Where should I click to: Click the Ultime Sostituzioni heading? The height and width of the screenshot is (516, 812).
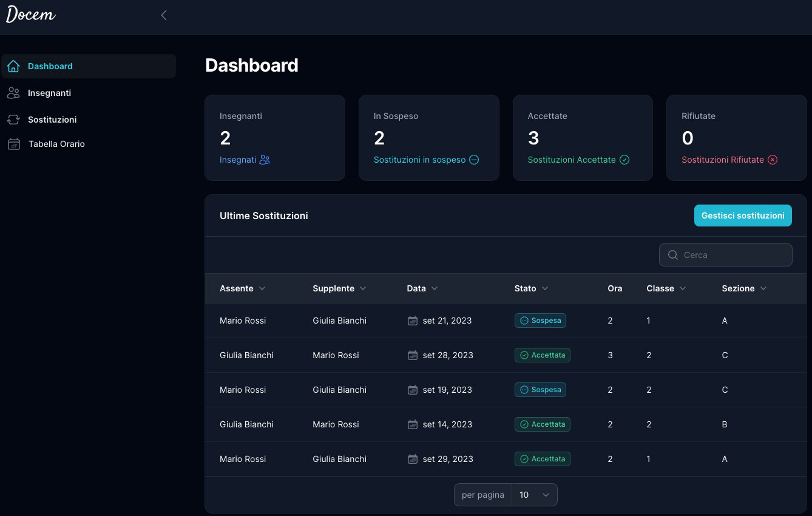(x=264, y=216)
